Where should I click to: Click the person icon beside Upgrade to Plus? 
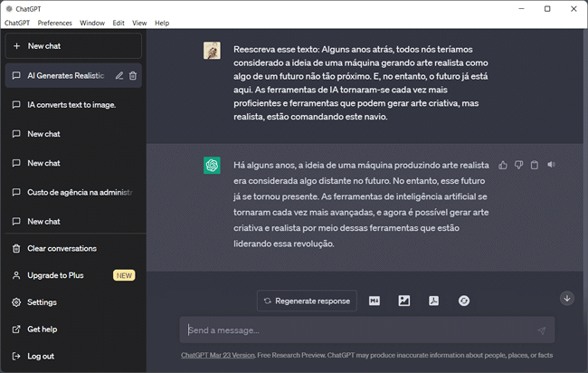pos(16,275)
